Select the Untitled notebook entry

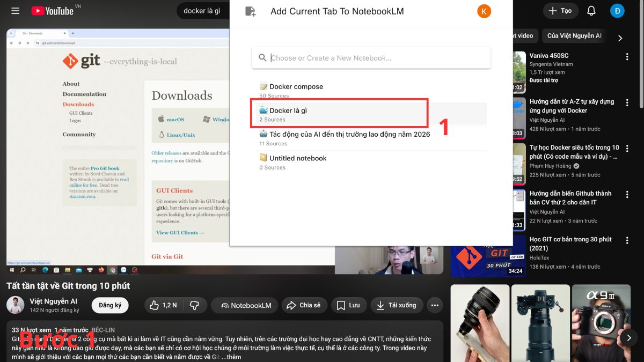point(371,162)
